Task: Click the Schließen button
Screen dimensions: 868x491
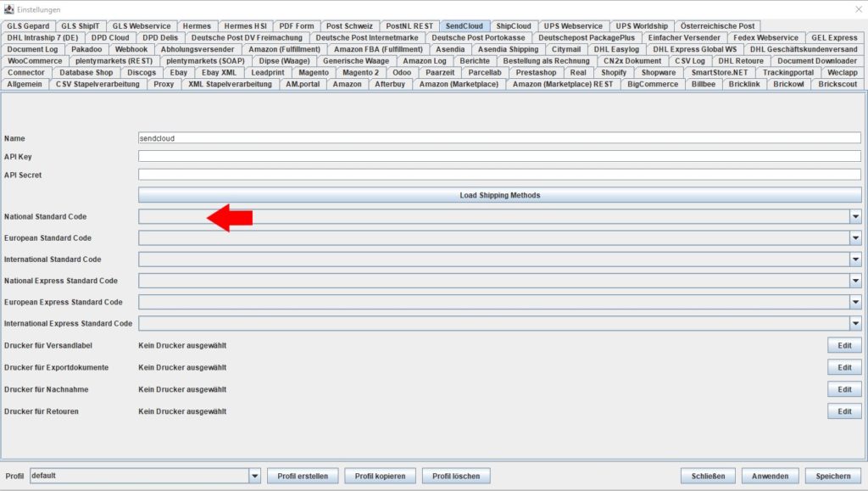Action: click(x=708, y=476)
